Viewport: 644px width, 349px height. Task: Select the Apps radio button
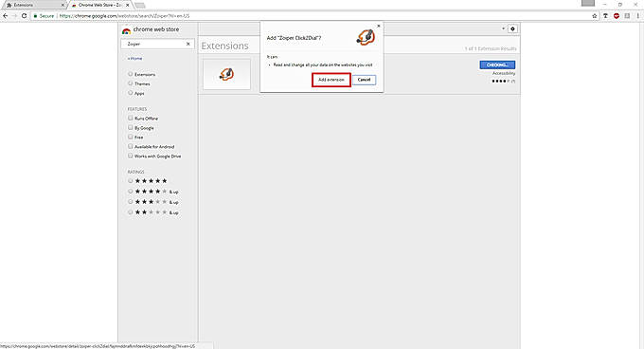(x=130, y=93)
